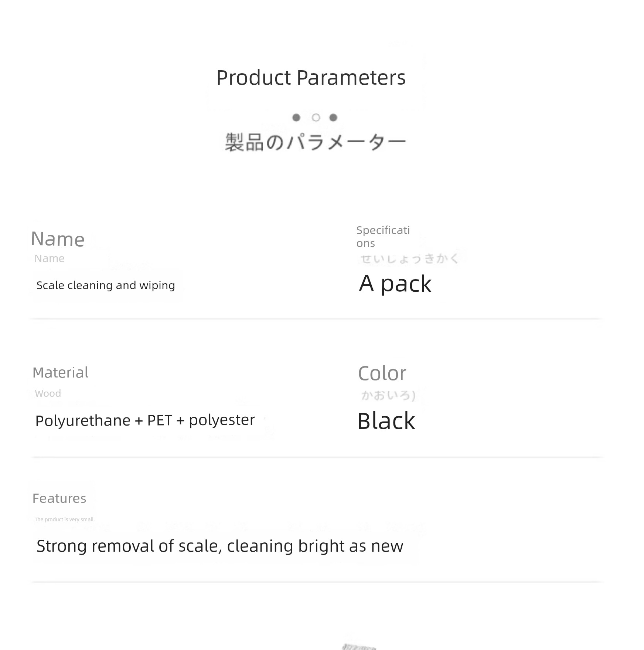Viewport: 644px width, 650px height.
Task: Click the small light "Name" sublabel
Action: (50, 258)
